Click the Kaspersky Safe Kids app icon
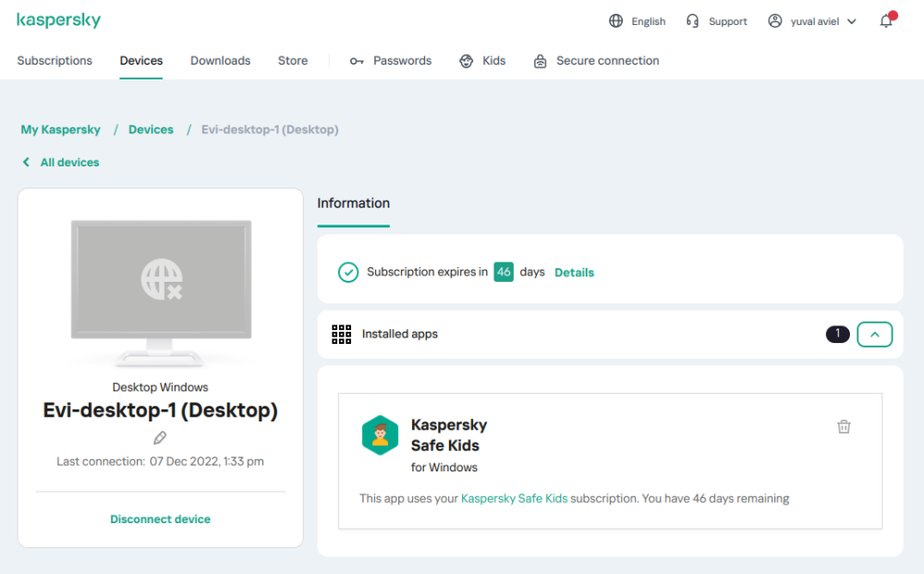The image size is (924, 574). point(380,435)
